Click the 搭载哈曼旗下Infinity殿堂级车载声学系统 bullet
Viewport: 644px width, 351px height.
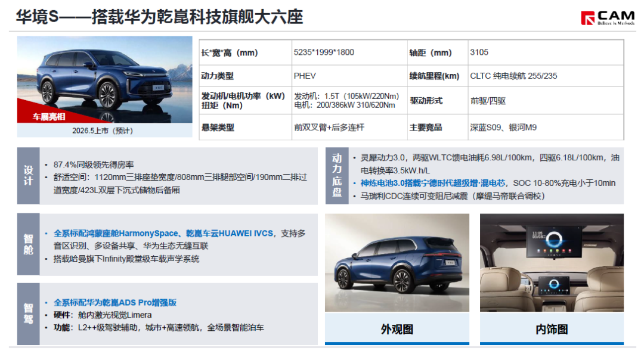tap(126, 259)
